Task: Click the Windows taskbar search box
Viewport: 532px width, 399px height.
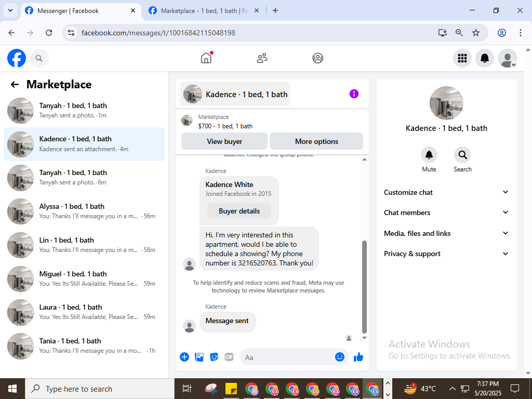Action: click(x=100, y=389)
